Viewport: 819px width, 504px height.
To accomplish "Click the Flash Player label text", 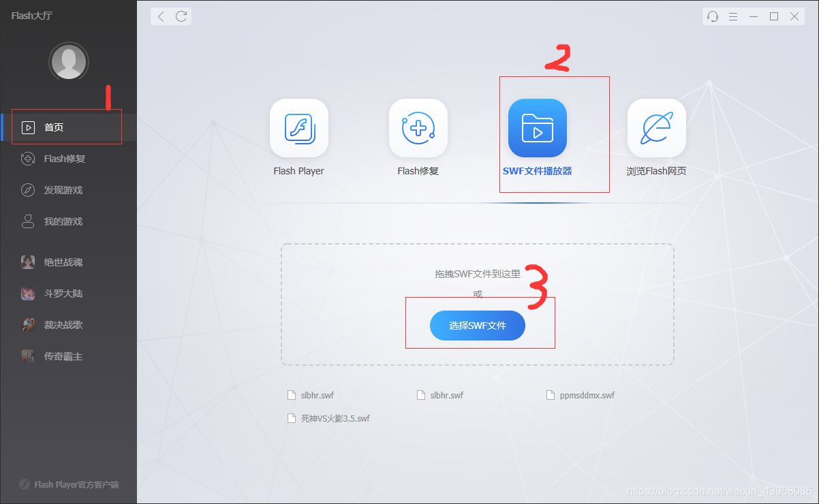I will tap(299, 171).
